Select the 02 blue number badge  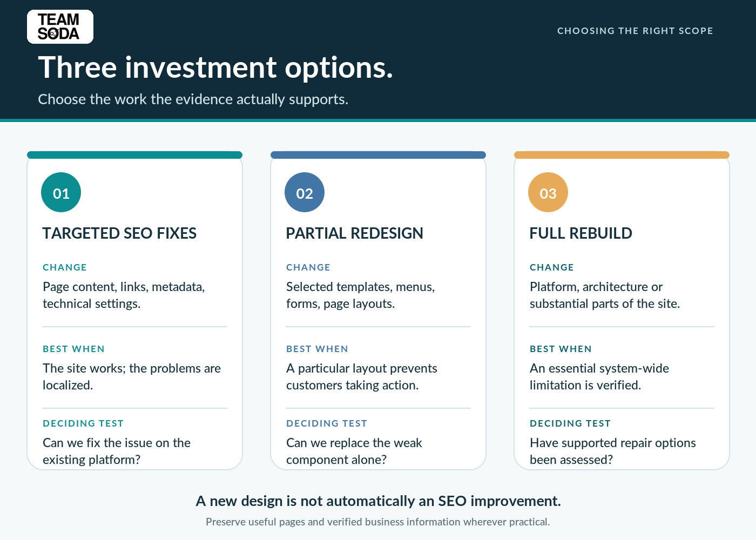point(305,192)
